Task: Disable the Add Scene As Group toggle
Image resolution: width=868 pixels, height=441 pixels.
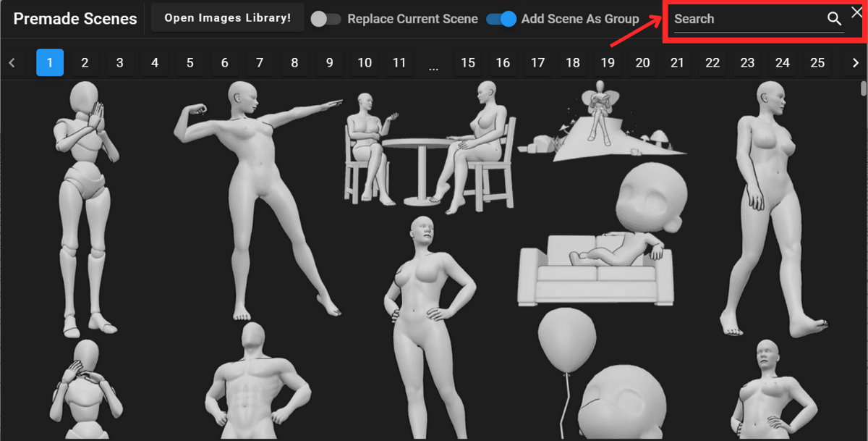Action: (501, 20)
